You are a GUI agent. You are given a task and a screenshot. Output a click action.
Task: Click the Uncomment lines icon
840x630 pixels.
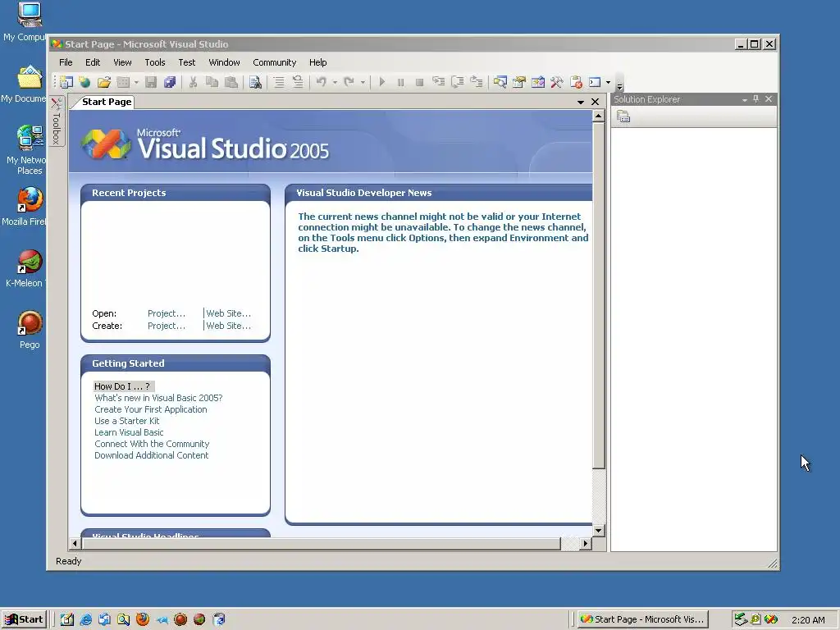pos(298,82)
